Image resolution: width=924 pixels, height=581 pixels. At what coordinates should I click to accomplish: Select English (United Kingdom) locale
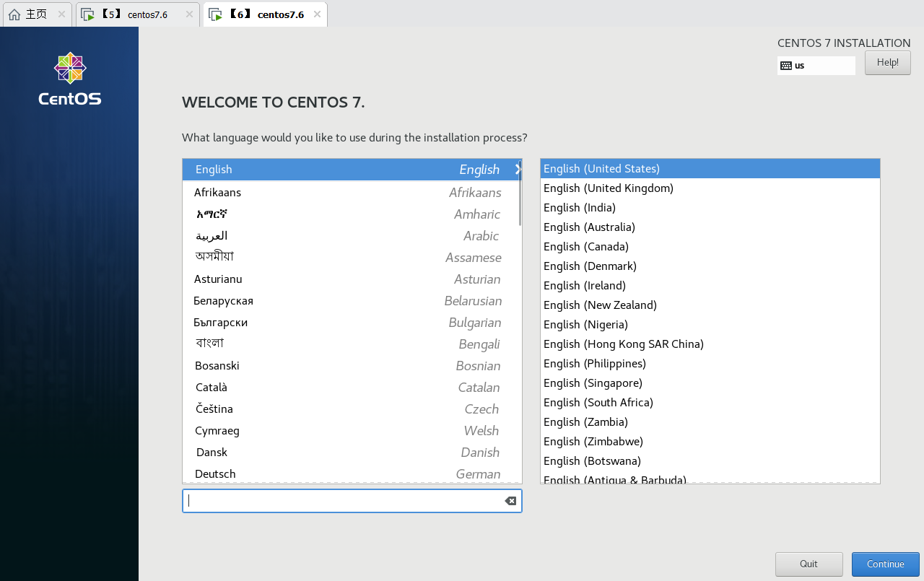tap(710, 188)
